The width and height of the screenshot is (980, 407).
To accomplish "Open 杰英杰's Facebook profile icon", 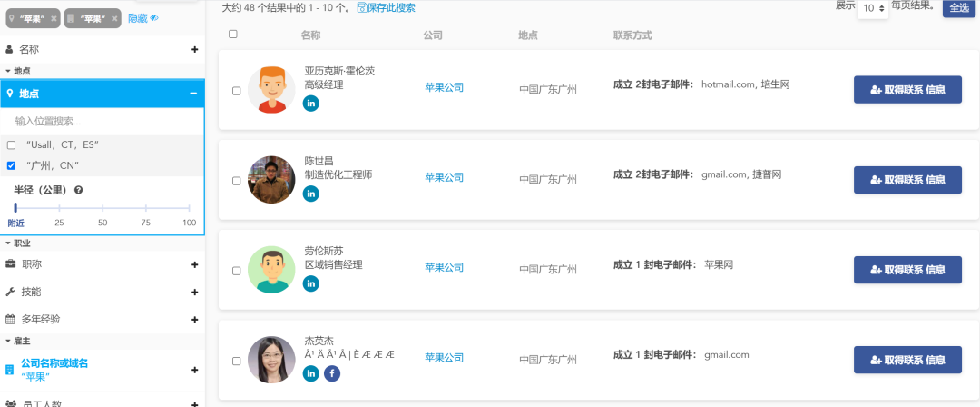I will (x=332, y=372).
